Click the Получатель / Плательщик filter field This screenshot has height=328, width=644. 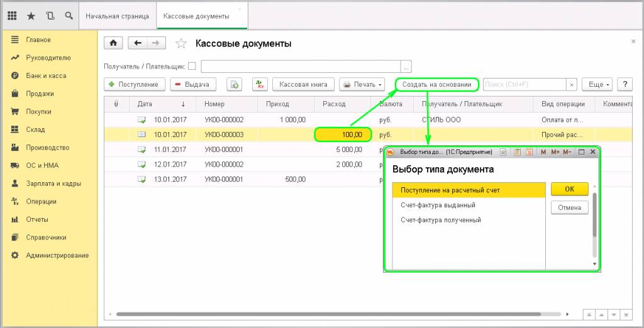pos(301,66)
